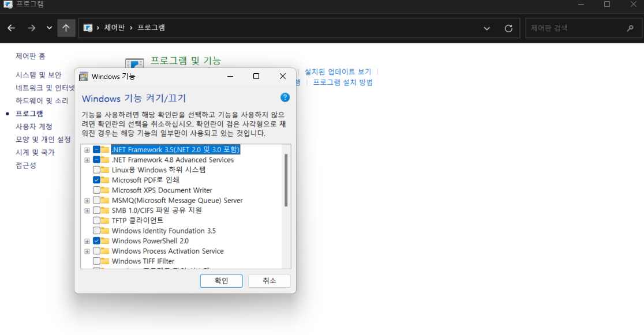Click the forward navigation arrow
Viewport: 644px width, 335px height.
[32, 28]
